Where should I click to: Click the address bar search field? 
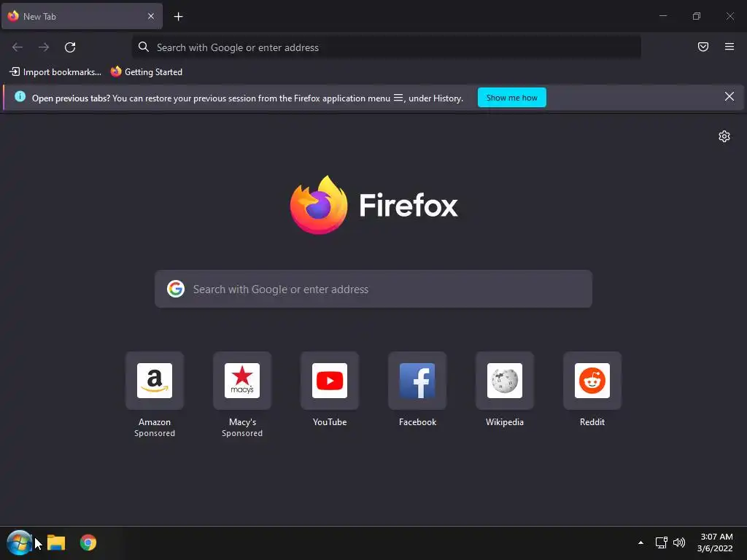coord(387,47)
